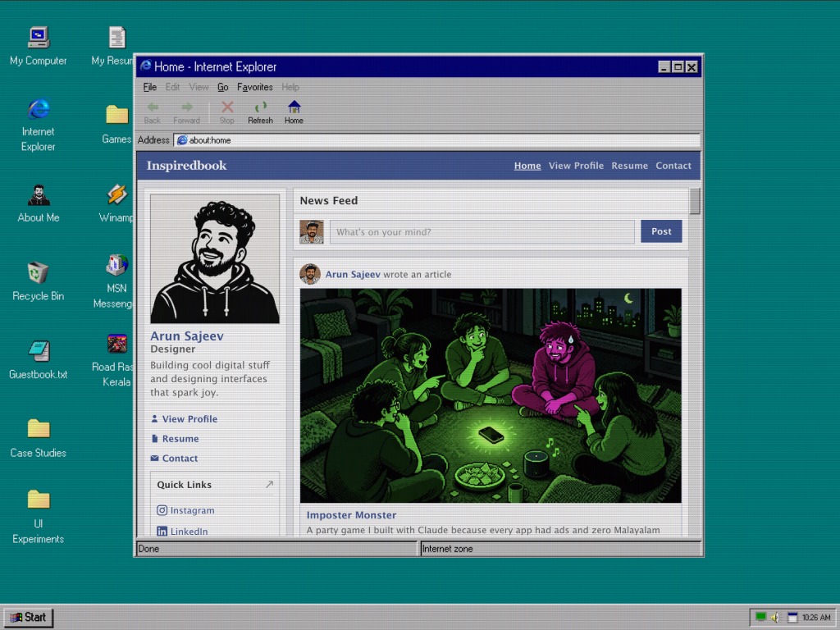Click the avatar next to post box
This screenshot has height=630, width=840.
[311, 232]
